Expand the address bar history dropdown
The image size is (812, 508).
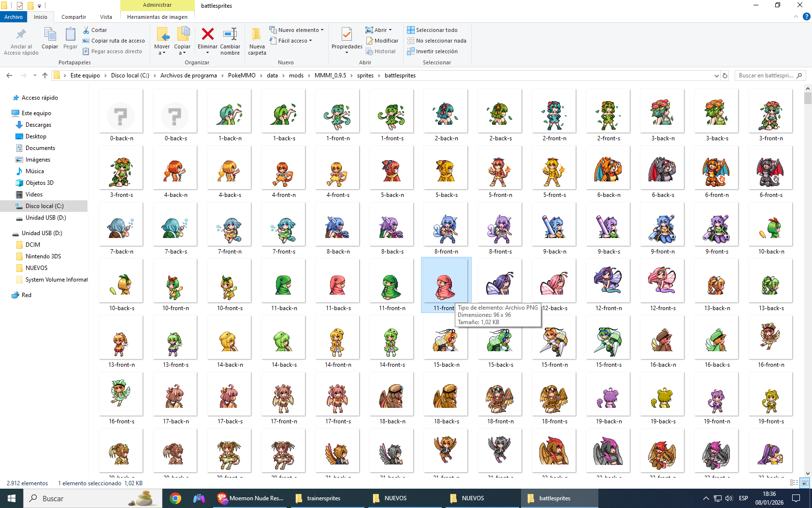click(x=716, y=75)
